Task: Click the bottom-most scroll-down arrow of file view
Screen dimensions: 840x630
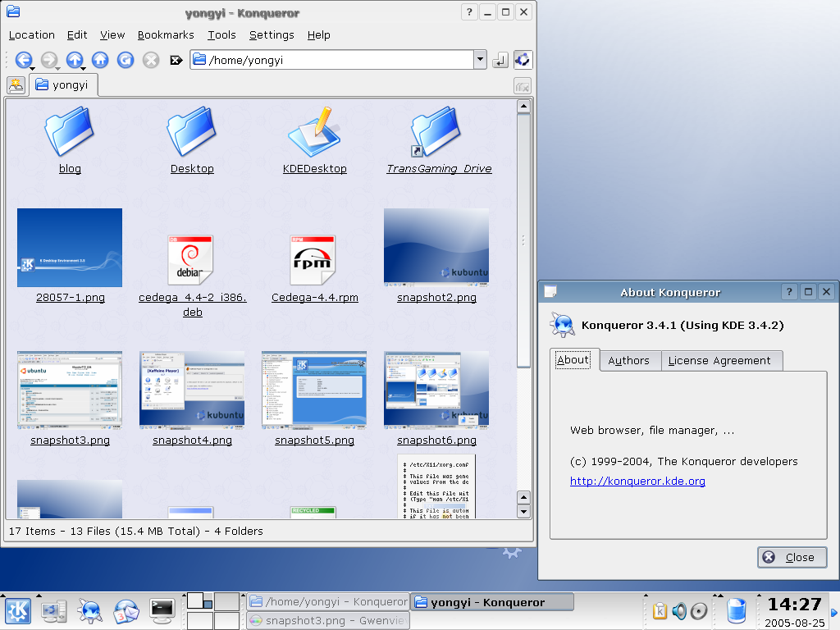Action: [x=523, y=512]
